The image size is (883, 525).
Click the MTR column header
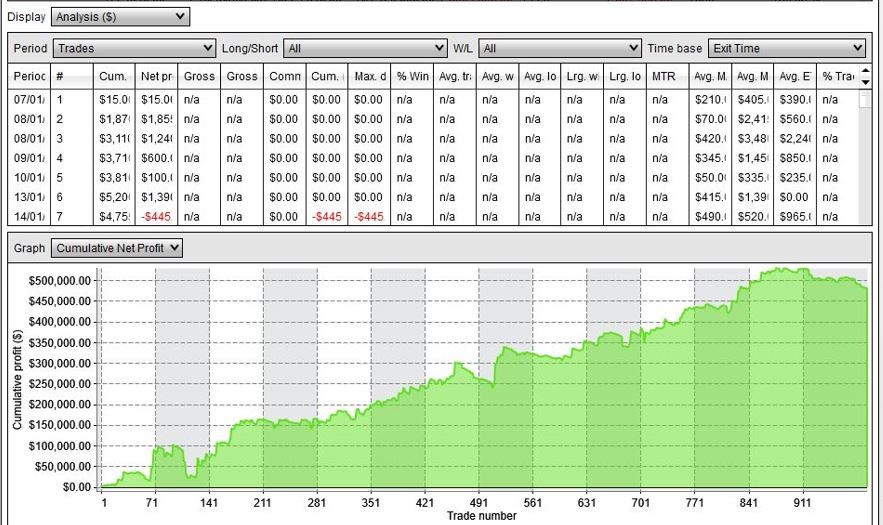(667, 77)
